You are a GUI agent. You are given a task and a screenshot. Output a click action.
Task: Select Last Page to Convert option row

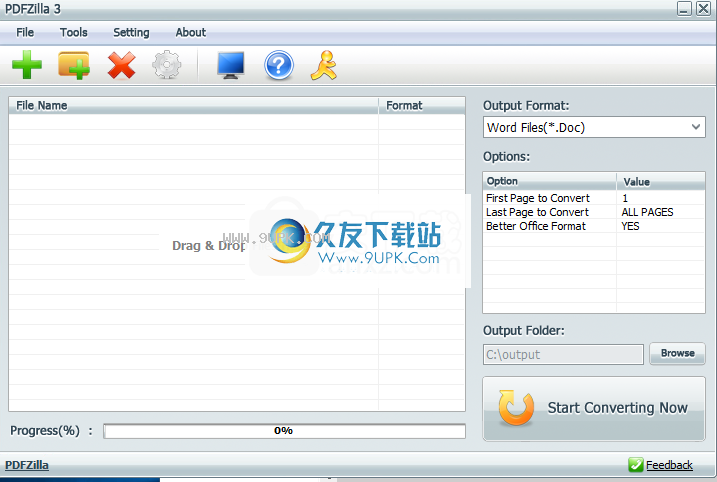(594, 212)
